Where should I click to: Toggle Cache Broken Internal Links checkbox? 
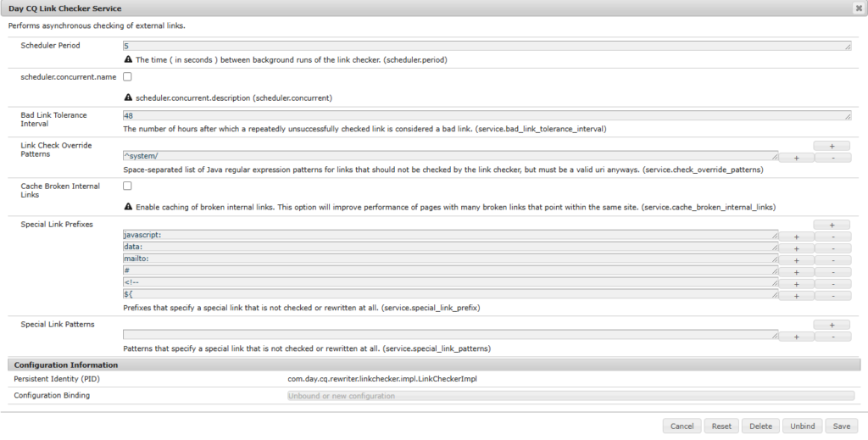(127, 186)
